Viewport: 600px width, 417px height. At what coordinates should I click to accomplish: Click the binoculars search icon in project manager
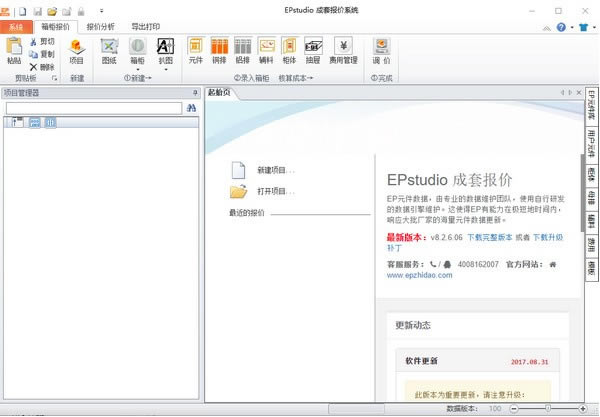(x=190, y=107)
